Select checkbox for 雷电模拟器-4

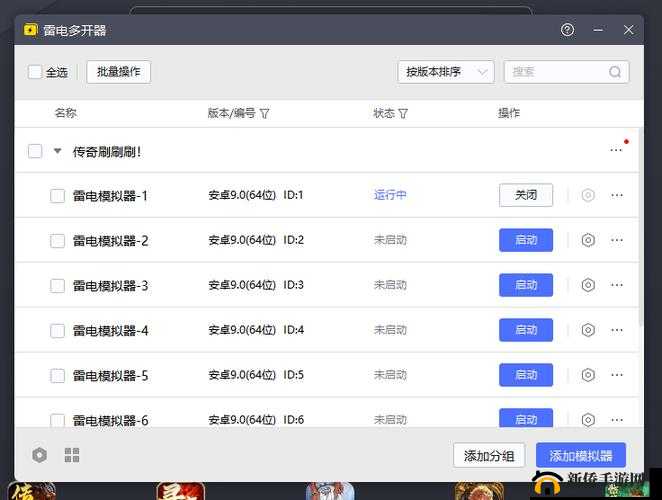pos(57,331)
